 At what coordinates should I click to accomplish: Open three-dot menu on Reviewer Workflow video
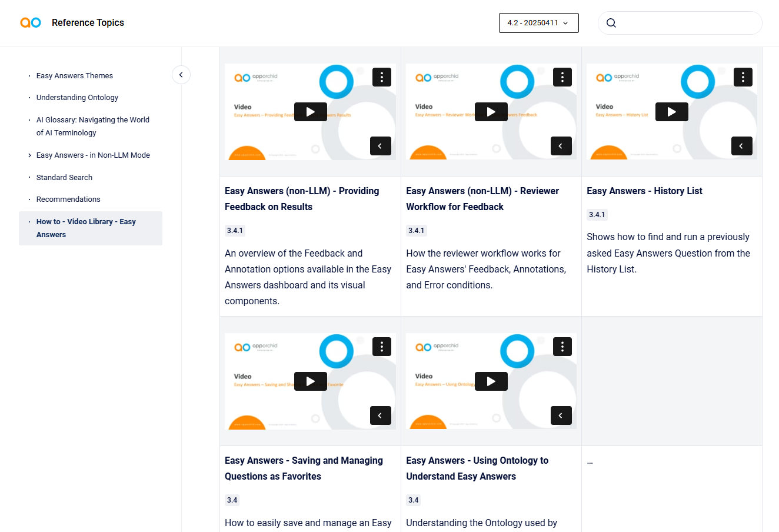coord(562,77)
